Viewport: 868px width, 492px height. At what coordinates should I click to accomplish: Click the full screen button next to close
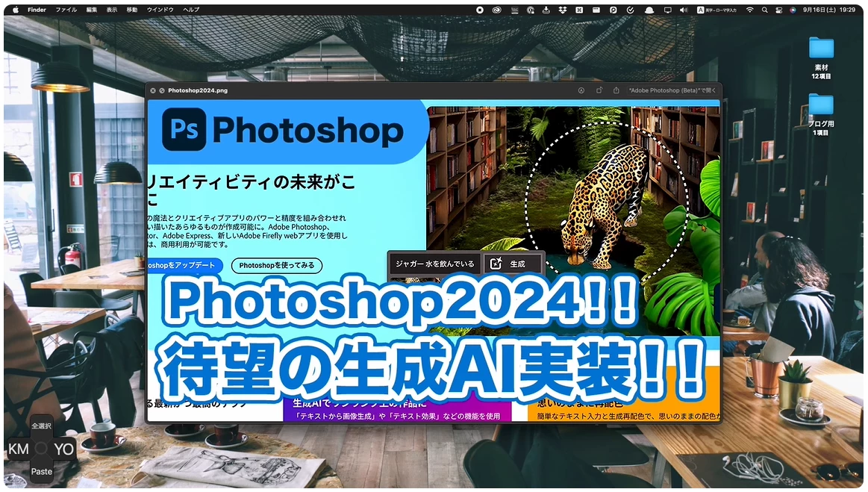[x=162, y=90]
